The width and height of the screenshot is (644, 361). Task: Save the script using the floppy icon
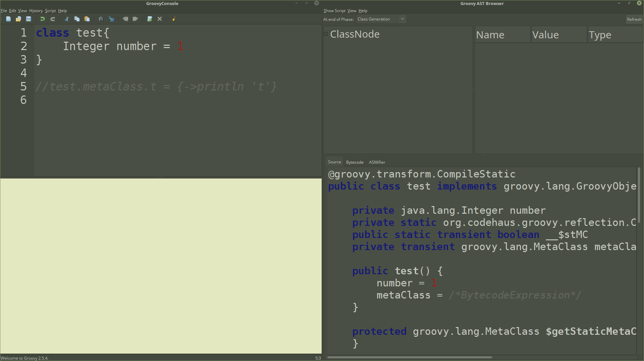pyautogui.click(x=29, y=19)
